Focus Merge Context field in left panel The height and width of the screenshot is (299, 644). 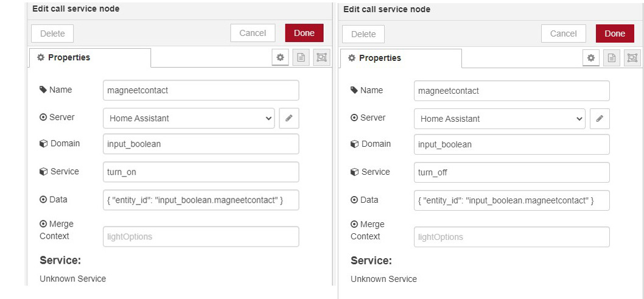tap(201, 236)
